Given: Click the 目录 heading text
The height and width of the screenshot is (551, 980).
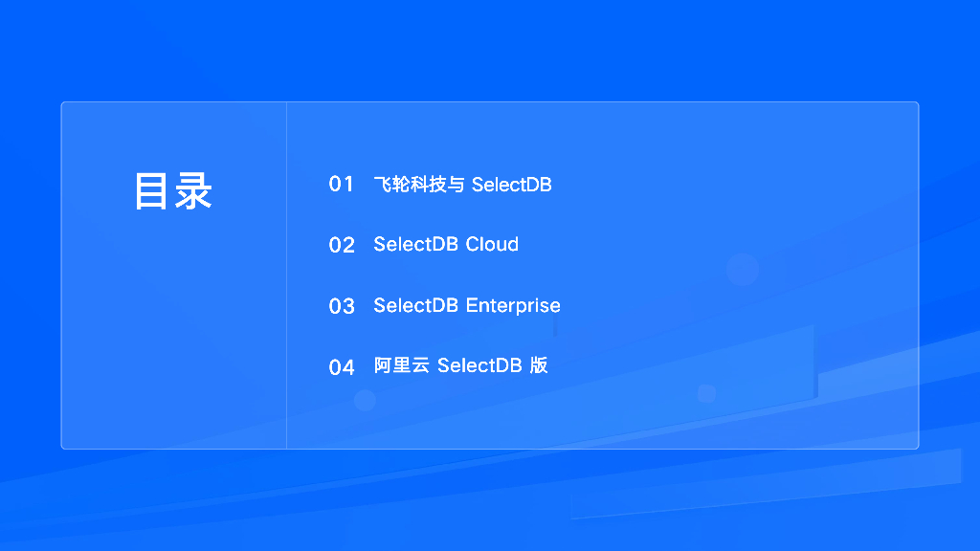Looking at the screenshot, I should coord(172,190).
